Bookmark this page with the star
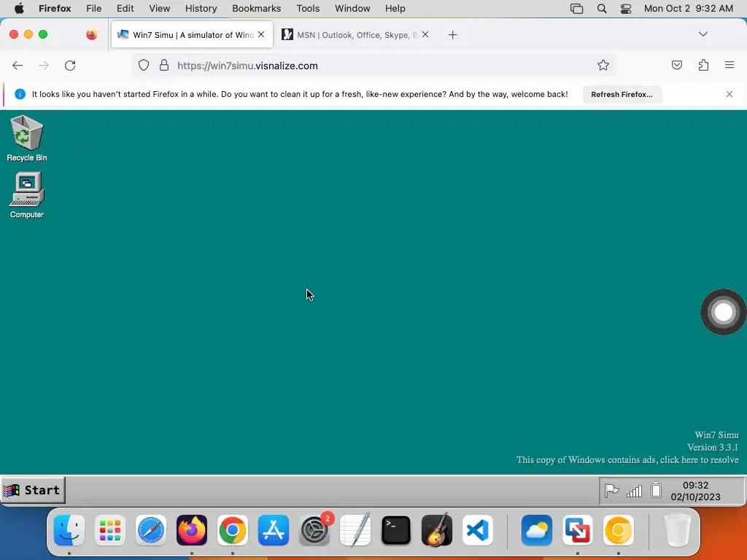Image resolution: width=747 pixels, height=560 pixels. [603, 65]
